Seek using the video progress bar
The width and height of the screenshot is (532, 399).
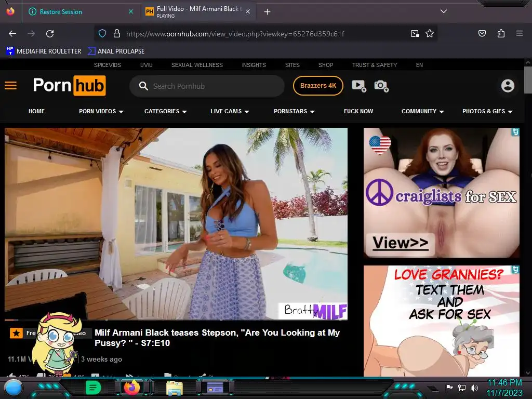coord(176,320)
